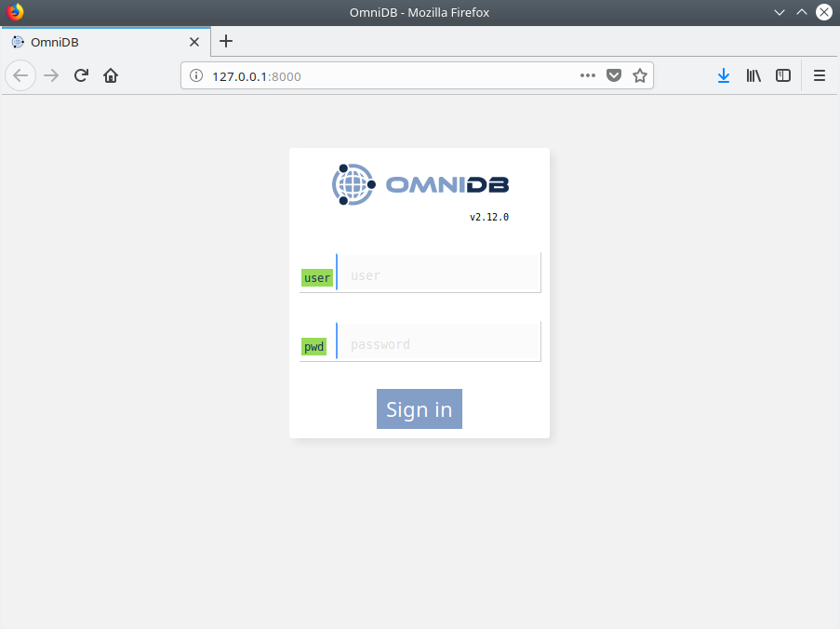Focus the password input field
Viewport: 840px width, 629px height.
click(x=438, y=344)
